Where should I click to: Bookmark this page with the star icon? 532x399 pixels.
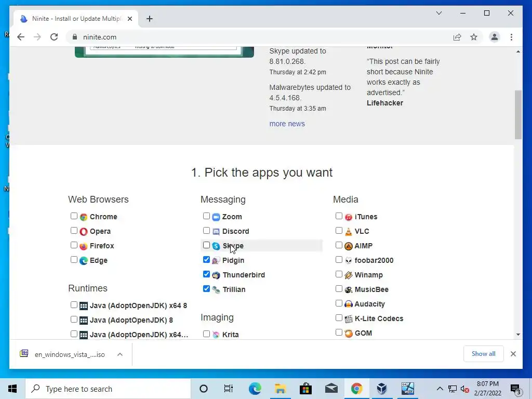(x=474, y=37)
